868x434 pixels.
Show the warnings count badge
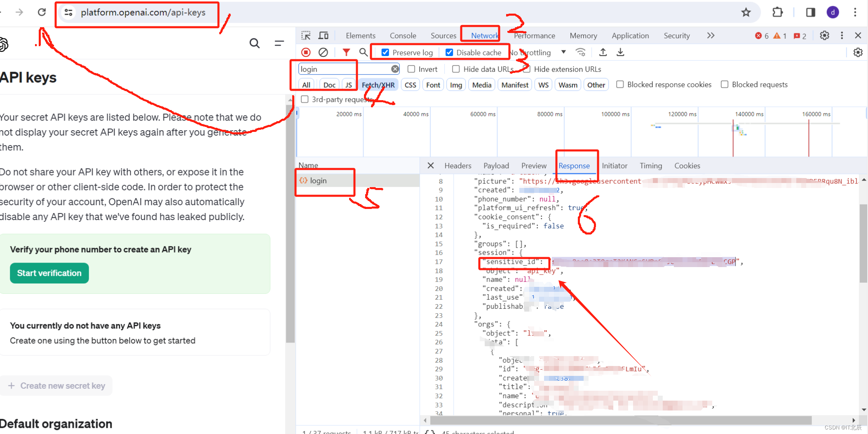[780, 36]
